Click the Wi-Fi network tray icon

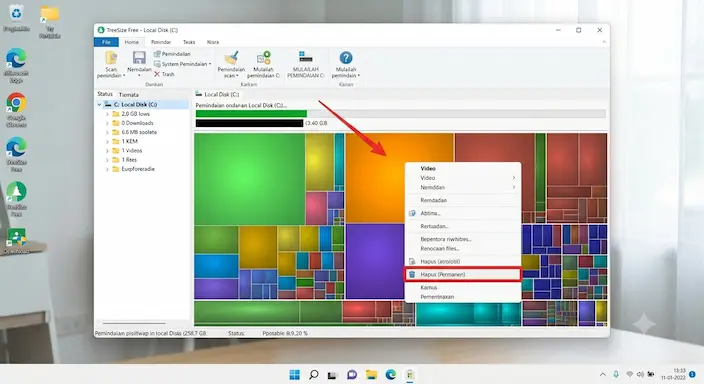[x=629, y=375]
